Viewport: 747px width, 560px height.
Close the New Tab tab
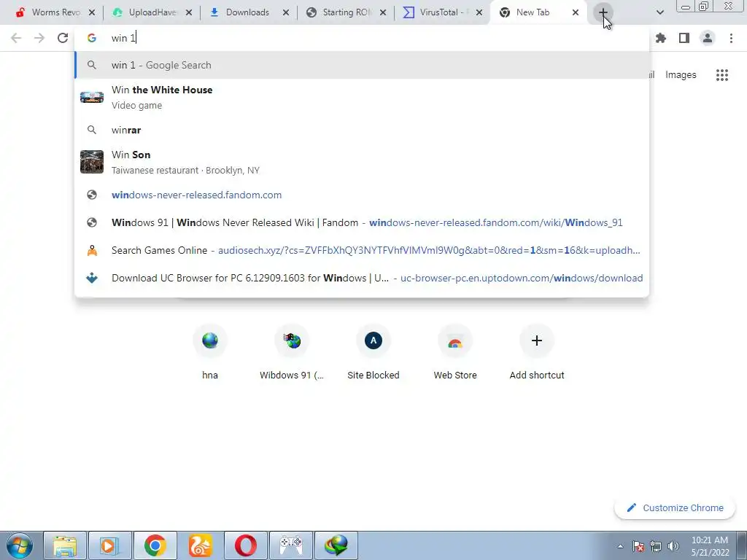pyautogui.click(x=576, y=12)
